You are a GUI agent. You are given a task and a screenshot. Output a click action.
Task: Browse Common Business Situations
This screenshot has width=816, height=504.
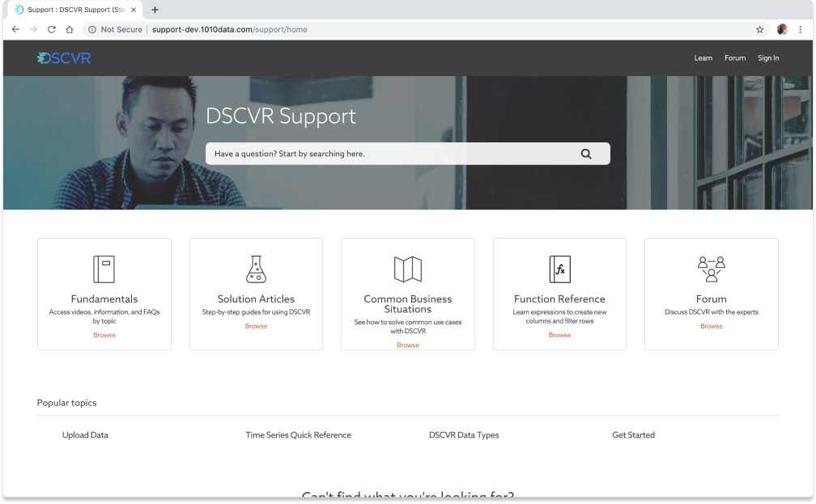click(x=408, y=345)
